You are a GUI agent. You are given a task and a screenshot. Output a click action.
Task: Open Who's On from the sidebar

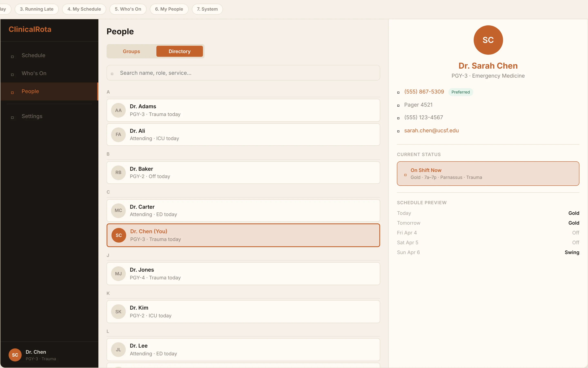click(x=12, y=75)
